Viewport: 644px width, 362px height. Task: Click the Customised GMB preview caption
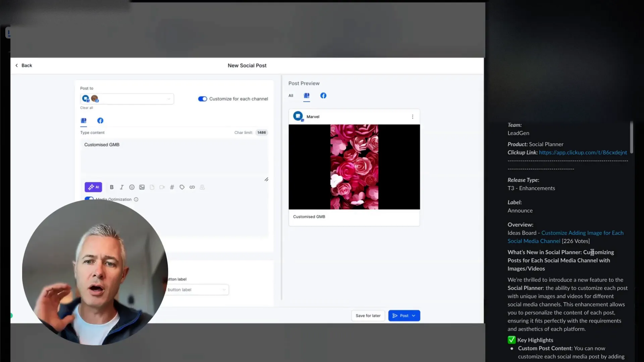point(309,217)
